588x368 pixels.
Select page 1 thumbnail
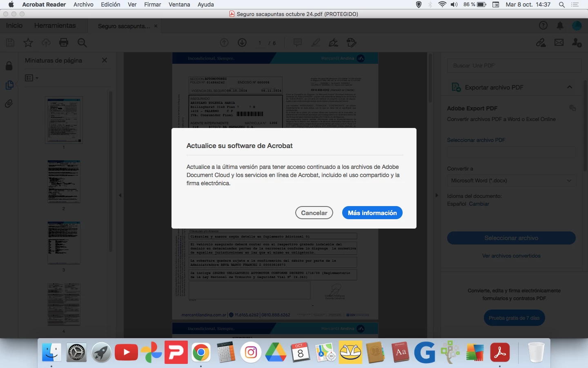click(64, 120)
